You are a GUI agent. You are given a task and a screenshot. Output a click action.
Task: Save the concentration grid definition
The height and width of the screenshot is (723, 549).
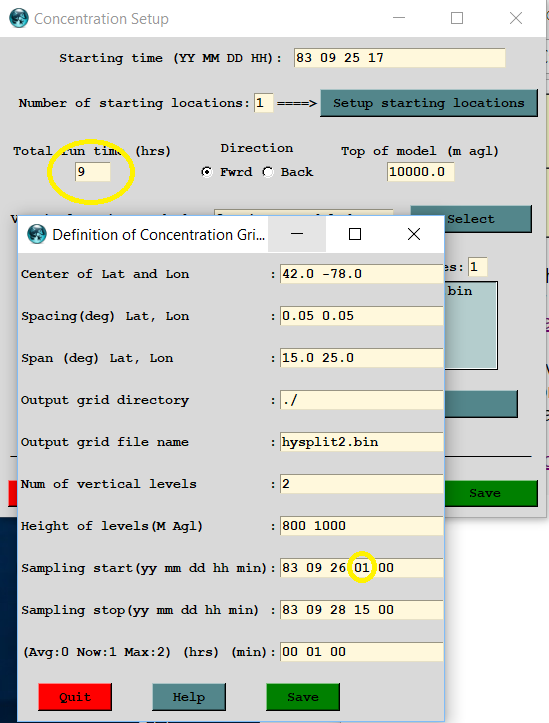pos(303,697)
